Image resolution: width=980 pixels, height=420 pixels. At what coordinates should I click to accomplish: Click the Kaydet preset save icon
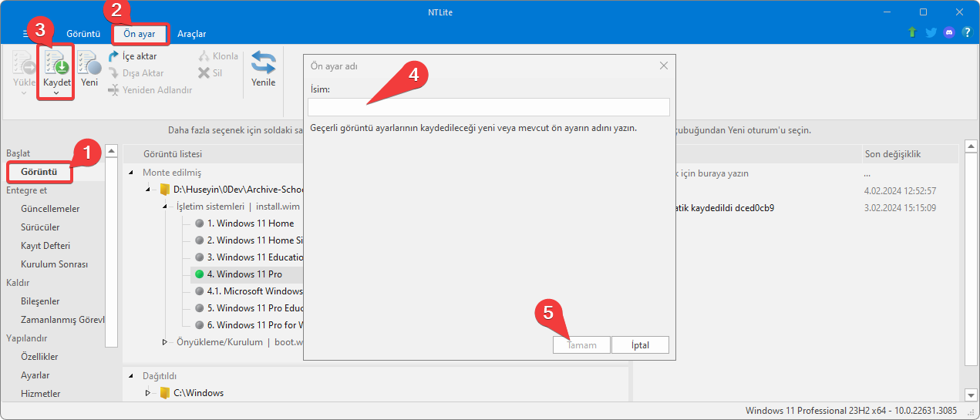pyautogui.click(x=57, y=63)
